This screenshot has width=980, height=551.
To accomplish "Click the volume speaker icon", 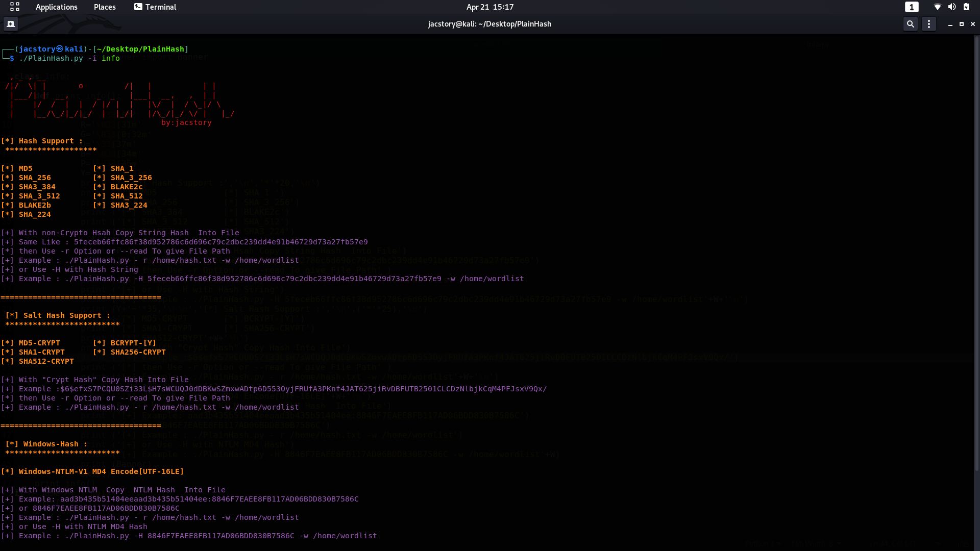I will [951, 7].
